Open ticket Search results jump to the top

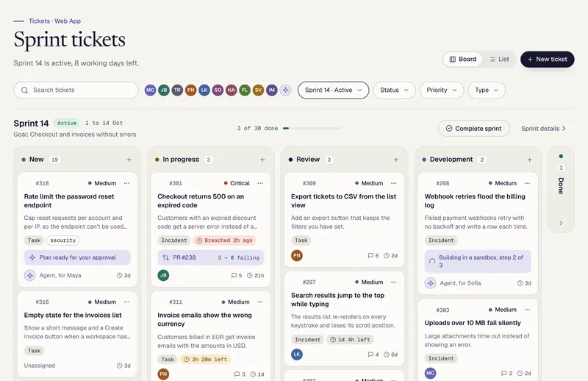(x=337, y=299)
